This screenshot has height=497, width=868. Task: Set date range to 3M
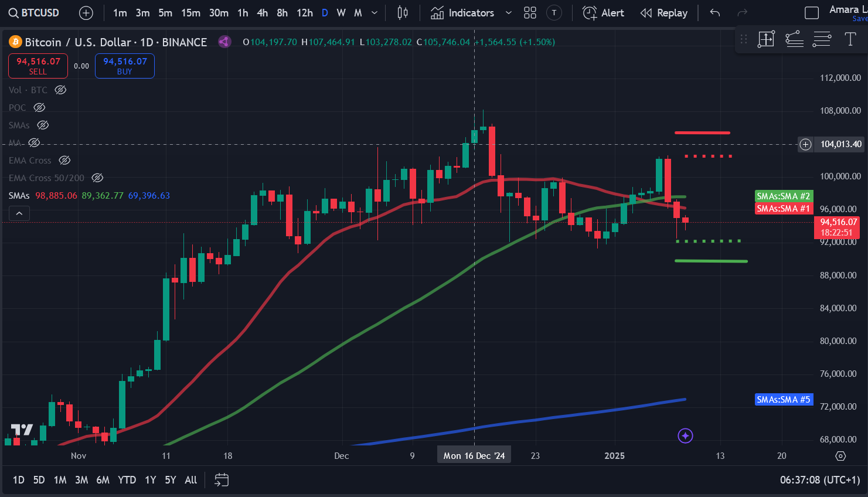click(81, 480)
